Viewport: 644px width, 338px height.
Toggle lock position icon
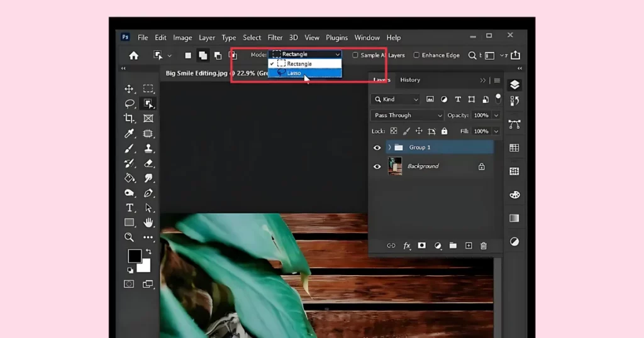pos(419,131)
